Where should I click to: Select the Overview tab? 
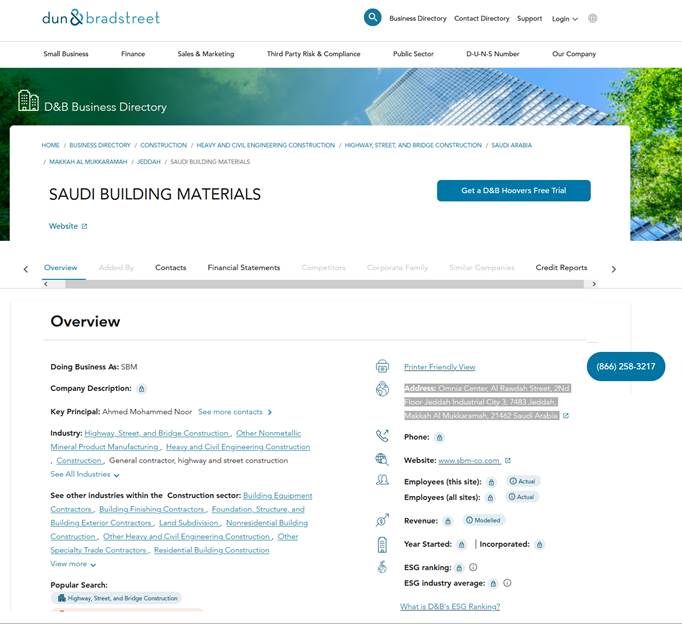point(60,267)
